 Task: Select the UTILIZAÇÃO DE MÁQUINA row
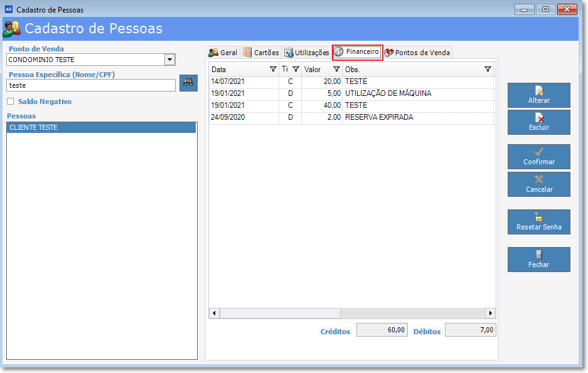tap(388, 93)
